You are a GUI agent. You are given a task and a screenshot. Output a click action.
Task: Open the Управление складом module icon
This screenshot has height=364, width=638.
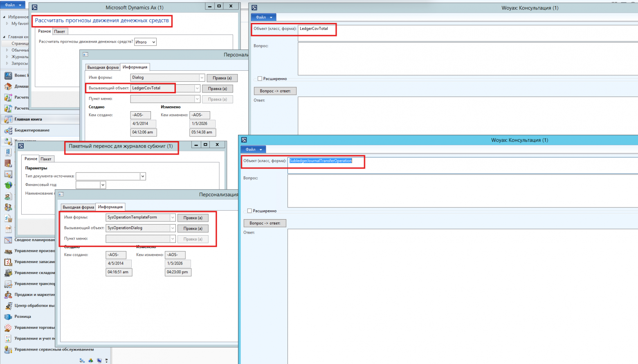(x=8, y=273)
